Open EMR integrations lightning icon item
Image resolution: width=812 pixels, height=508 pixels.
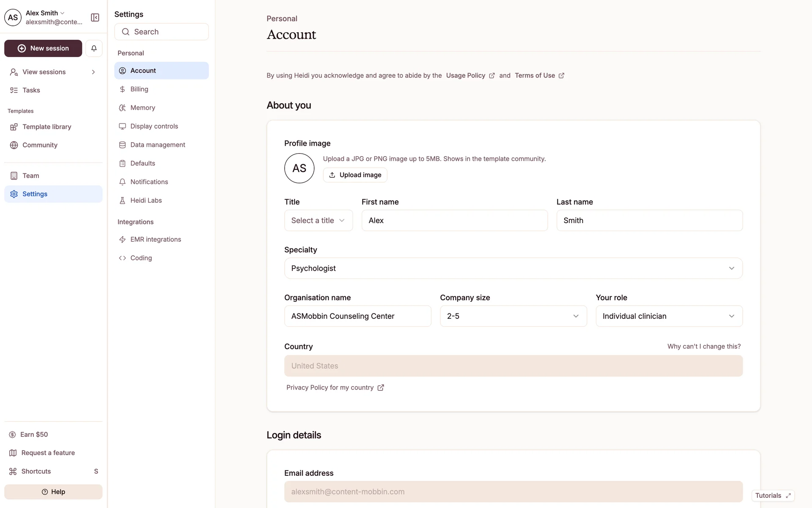pos(155,239)
